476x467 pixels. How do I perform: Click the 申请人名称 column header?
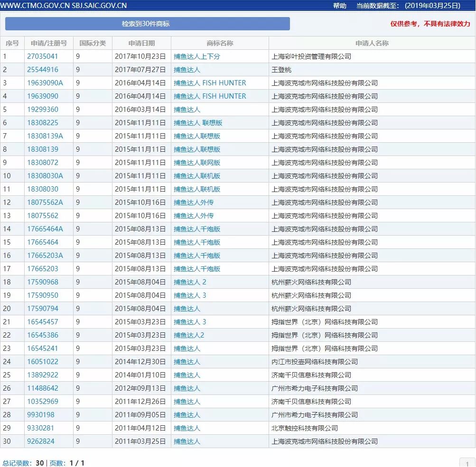372,43
